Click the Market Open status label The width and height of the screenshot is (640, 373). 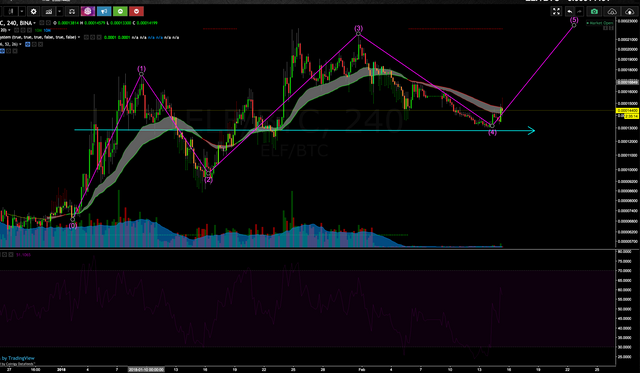600,23
